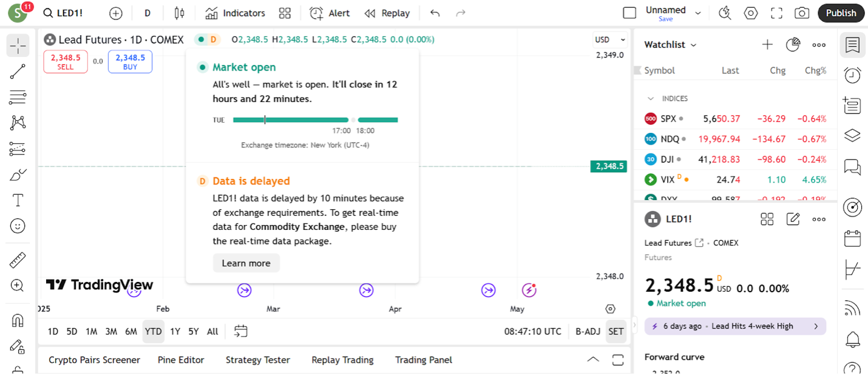Open the layout setup square icon
Screen dimensions: 868x376
click(630, 13)
